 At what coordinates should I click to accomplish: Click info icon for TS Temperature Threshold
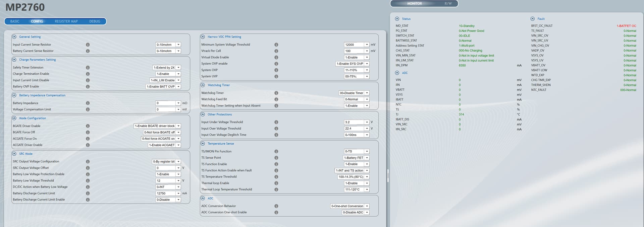tap(276, 177)
